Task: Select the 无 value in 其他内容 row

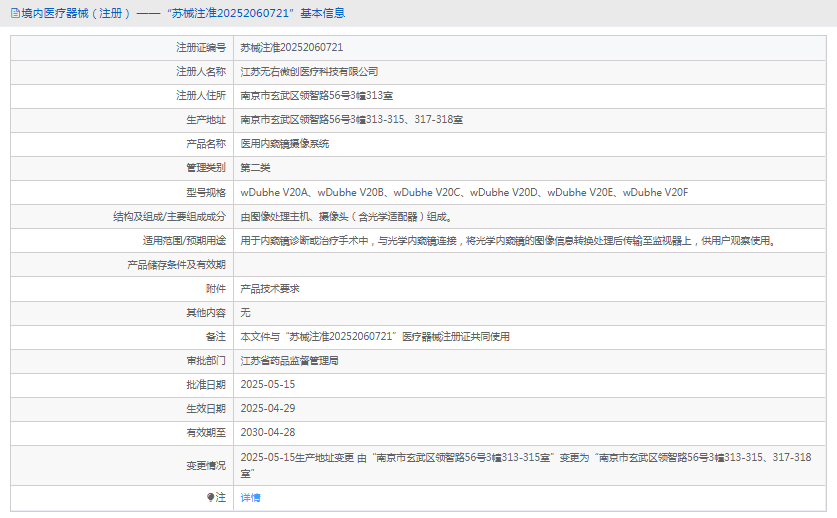Action: pos(245,313)
